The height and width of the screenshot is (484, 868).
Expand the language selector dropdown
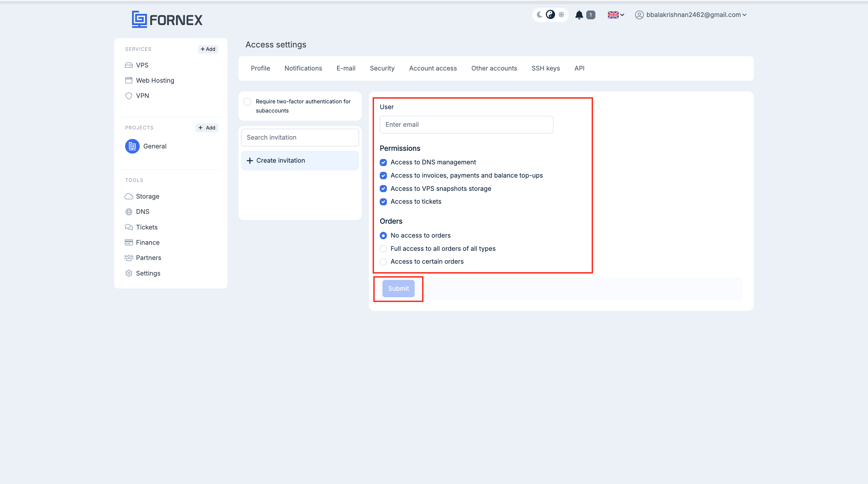(x=616, y=14)
